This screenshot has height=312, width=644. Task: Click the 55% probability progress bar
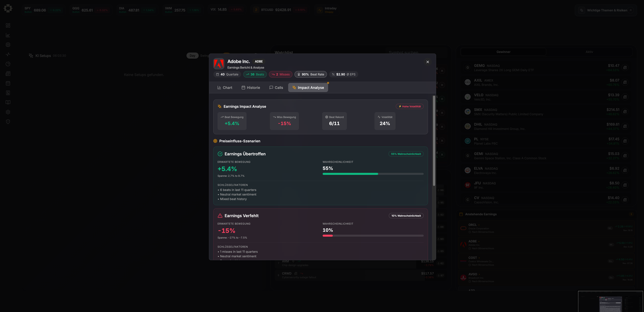point(373,174)
